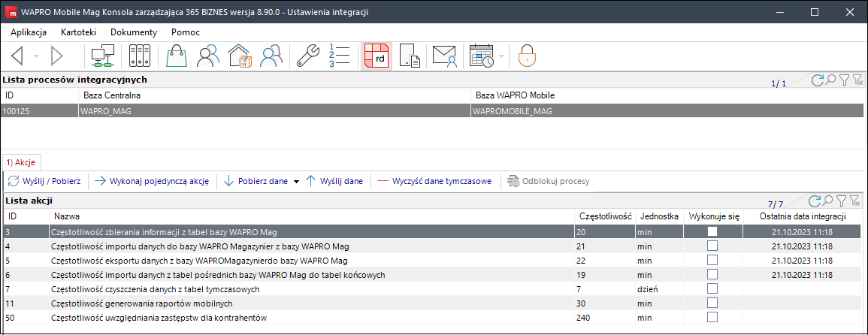Open the mobile device document icon
868x335 pixels.
point(410,56)
